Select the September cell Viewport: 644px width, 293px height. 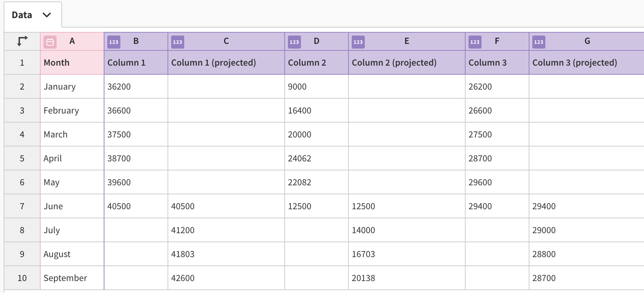(72, 278)
